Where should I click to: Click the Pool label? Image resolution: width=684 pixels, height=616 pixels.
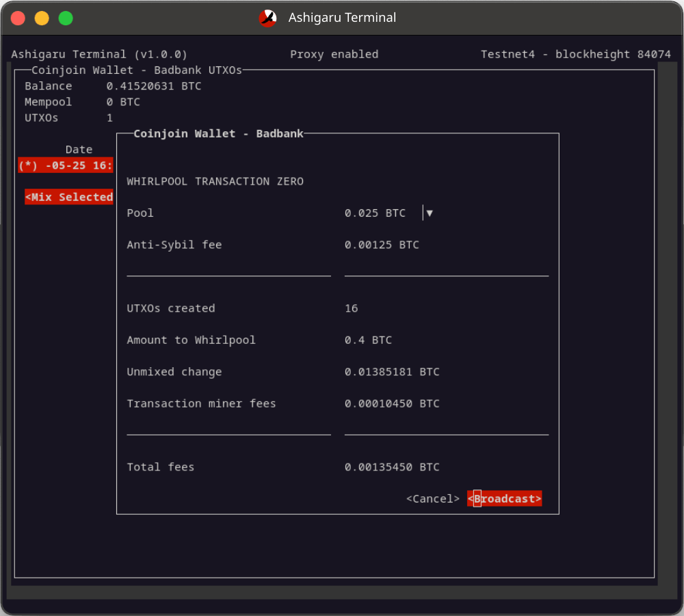point(140,213)
